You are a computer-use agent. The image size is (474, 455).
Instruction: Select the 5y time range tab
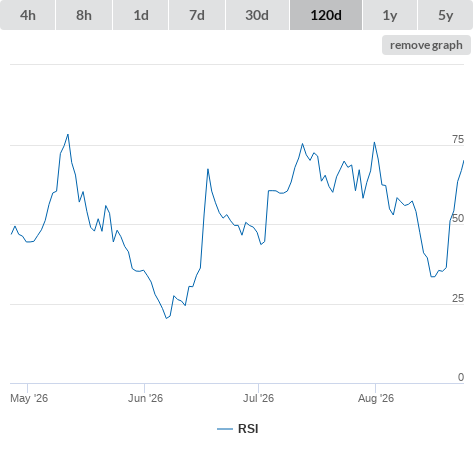tap(446, 15)
